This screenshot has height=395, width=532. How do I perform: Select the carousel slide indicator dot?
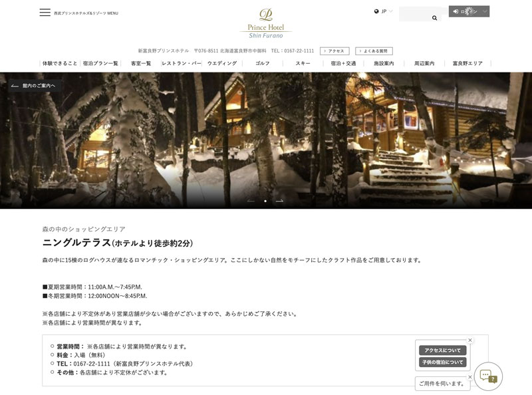point(265,201)
